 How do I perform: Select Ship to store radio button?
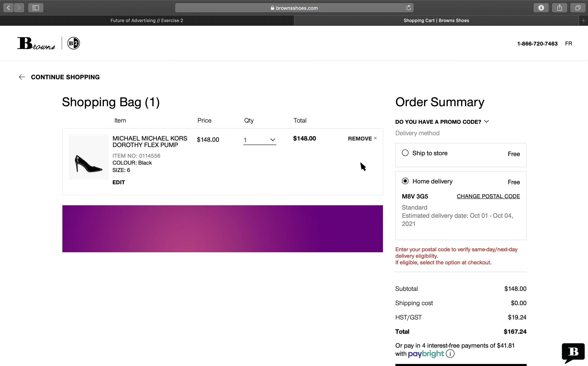pyautogui.click(x=405, y=153)
